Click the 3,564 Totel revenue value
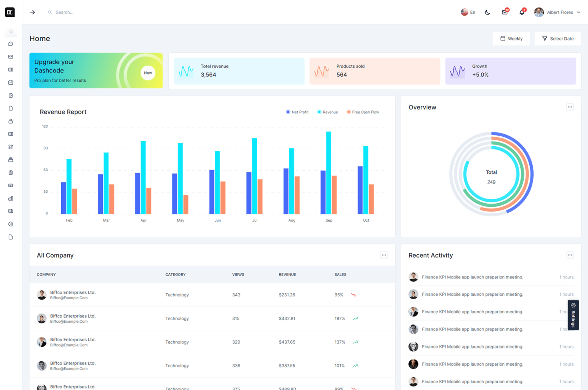The width and height of the screenshot is (588, 390). click(208, 75)
